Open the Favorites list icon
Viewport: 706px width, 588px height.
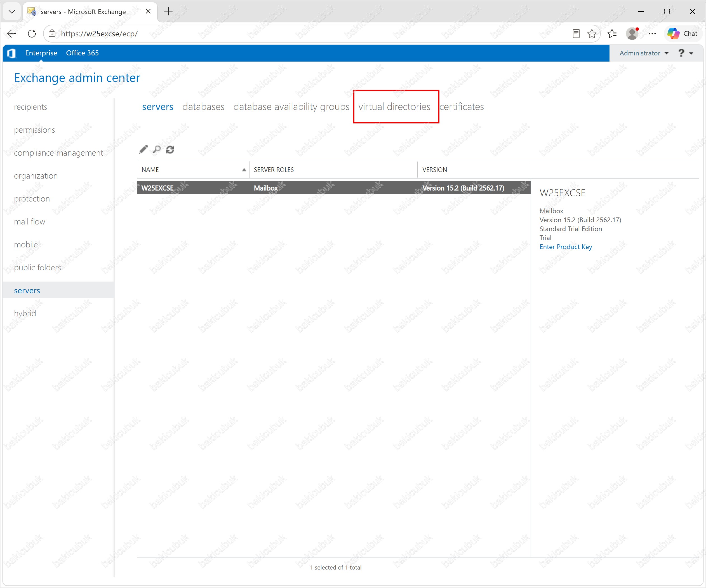[x=612, y=34]
